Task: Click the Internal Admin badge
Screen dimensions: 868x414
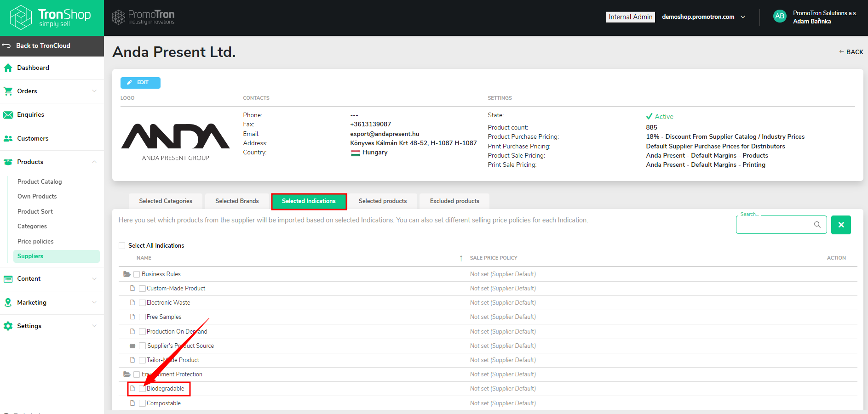Action: [x=631, y=17]
